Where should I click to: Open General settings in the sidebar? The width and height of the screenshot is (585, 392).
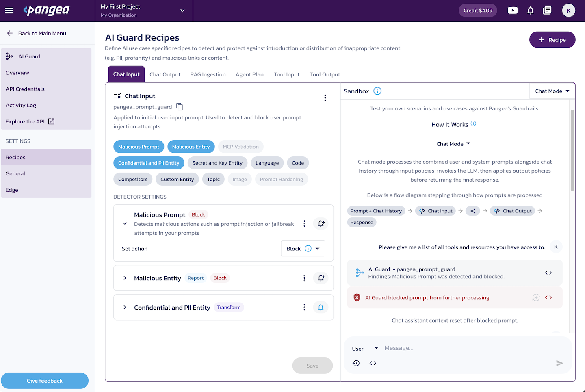pos(46,173)
